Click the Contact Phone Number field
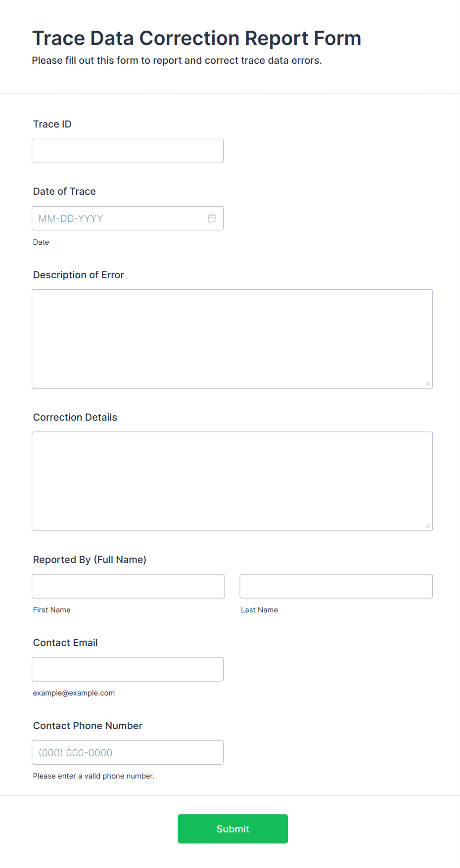Viewport: 460px width, 868px height. click(128, 752)
